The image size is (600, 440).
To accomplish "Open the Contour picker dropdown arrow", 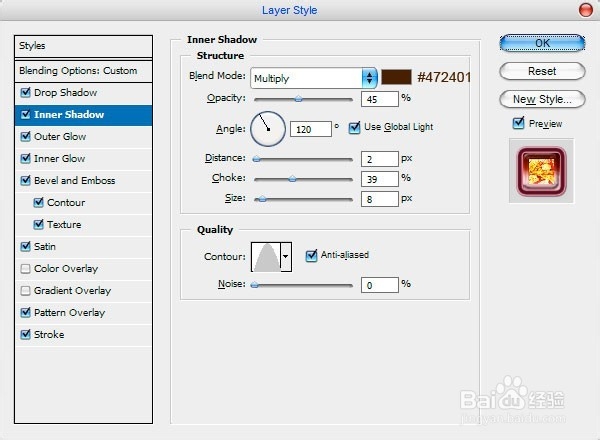I will tap(286, 257).
